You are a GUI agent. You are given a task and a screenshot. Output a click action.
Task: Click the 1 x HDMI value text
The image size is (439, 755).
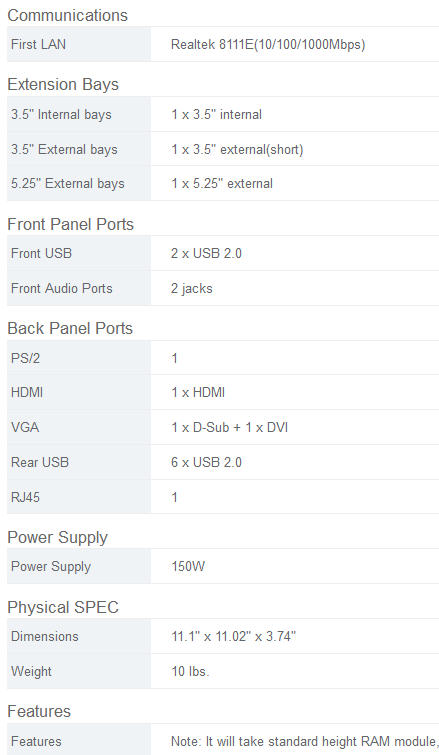[198, 392]
